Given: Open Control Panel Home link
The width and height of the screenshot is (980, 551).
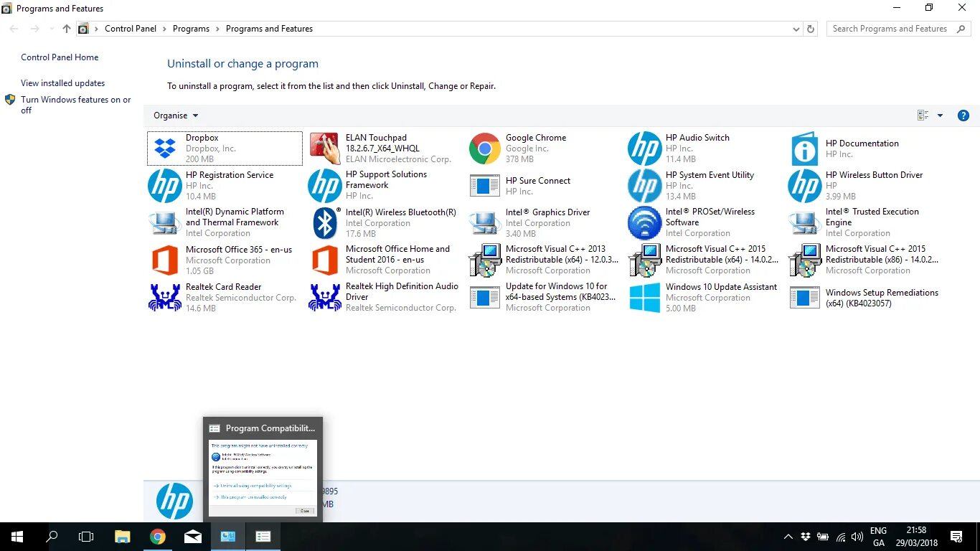Looking at the screenshot, I should (60, 57).
